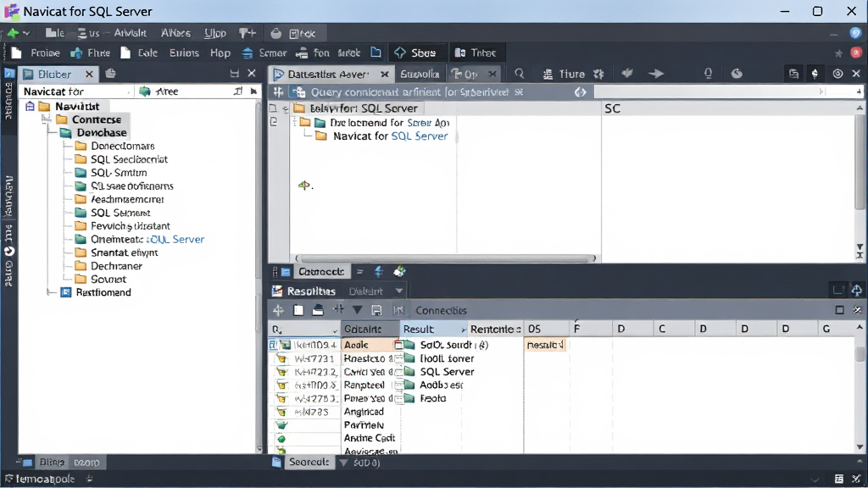
Task: Close the Dlluber tab
Action: tap(89, 74)
